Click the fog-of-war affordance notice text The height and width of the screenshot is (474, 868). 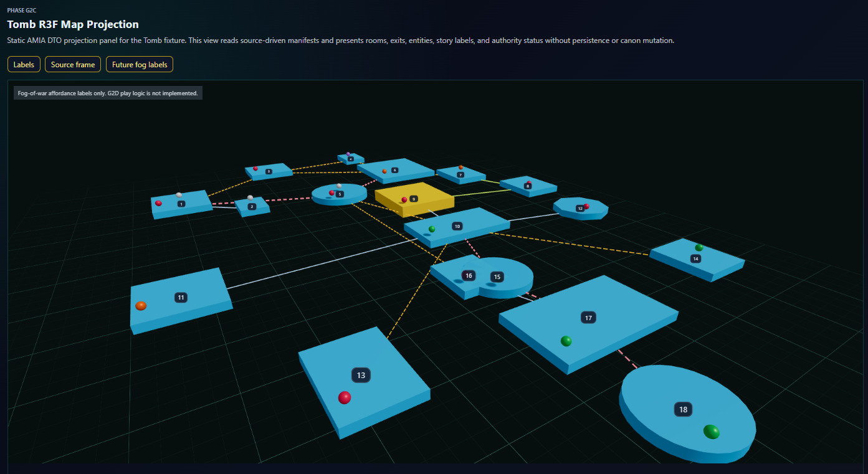coord(108,93)
